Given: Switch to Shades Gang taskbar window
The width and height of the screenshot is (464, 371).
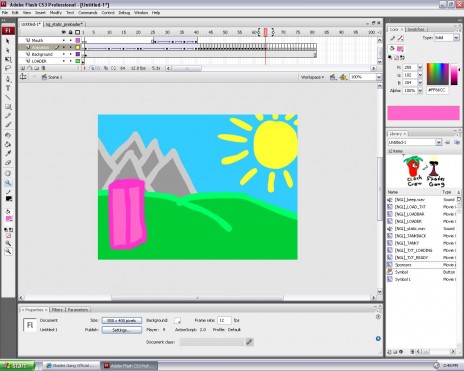Looking at the screenshot, I should click(x=71, y=366).
